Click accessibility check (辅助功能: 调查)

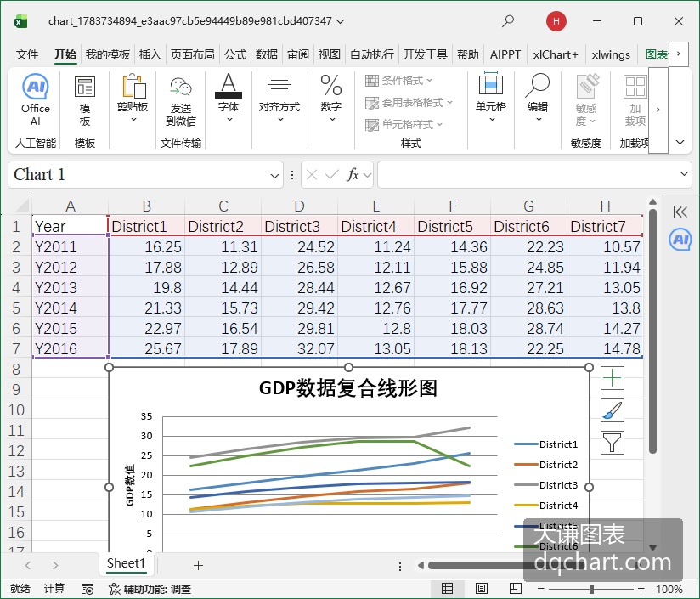point(150,589)
